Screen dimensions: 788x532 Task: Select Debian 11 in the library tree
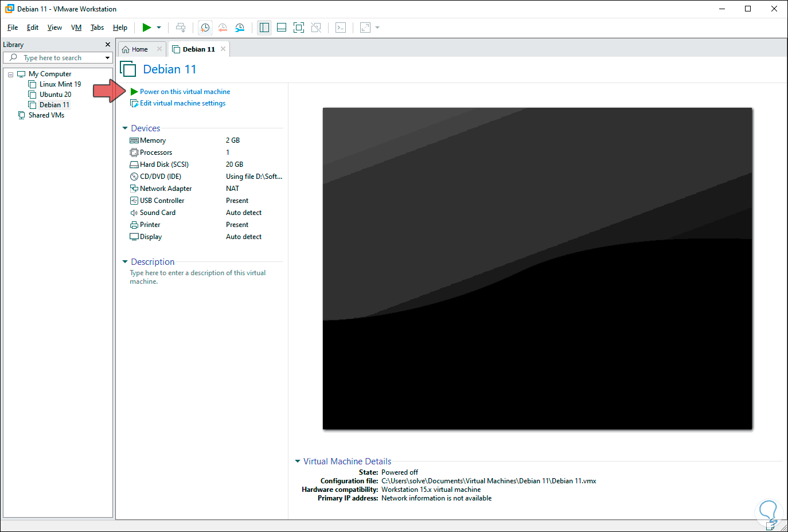[x=54, y=105]
